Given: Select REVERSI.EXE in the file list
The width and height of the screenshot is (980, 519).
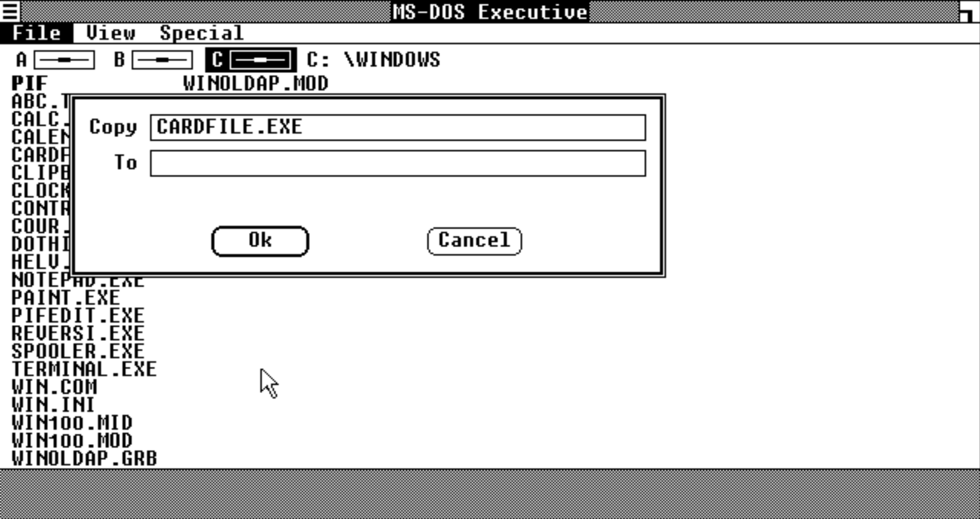Looking at the screenshot, I should (x=78, y=333).
